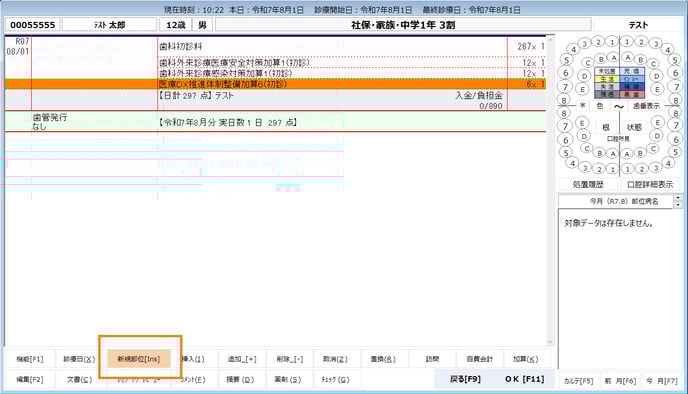Screen dimensions: 688x394
Task: Click the up arrow beside 今月 部位病名
Action: 678,198
